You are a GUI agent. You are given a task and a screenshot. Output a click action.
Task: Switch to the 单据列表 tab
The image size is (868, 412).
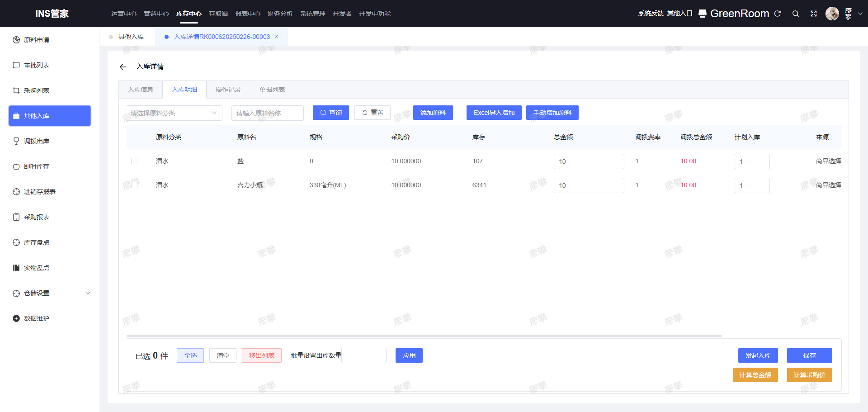click(272, 90)
